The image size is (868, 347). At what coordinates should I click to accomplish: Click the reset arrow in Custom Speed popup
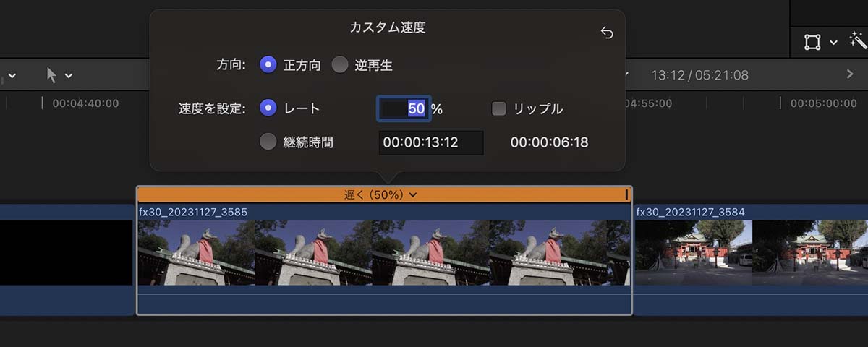point(607,33)
